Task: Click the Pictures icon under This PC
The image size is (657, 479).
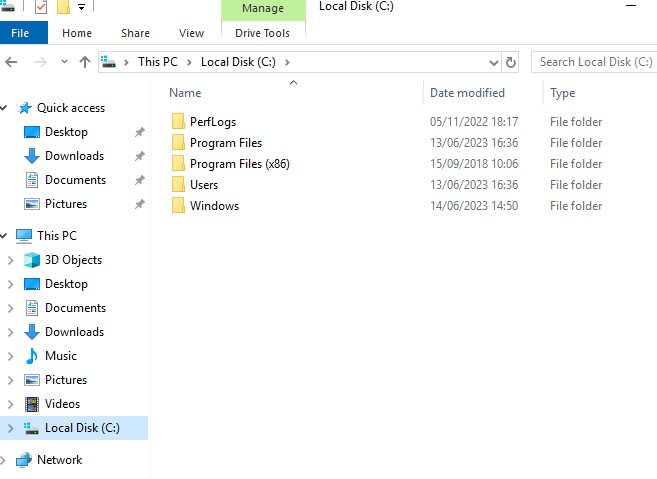Action: click(32, 380)
